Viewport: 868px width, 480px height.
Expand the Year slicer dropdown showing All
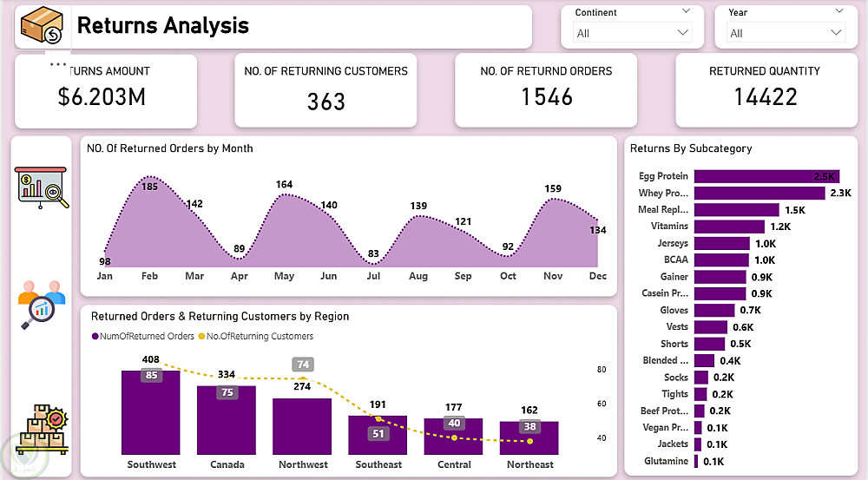click(786, 33)
